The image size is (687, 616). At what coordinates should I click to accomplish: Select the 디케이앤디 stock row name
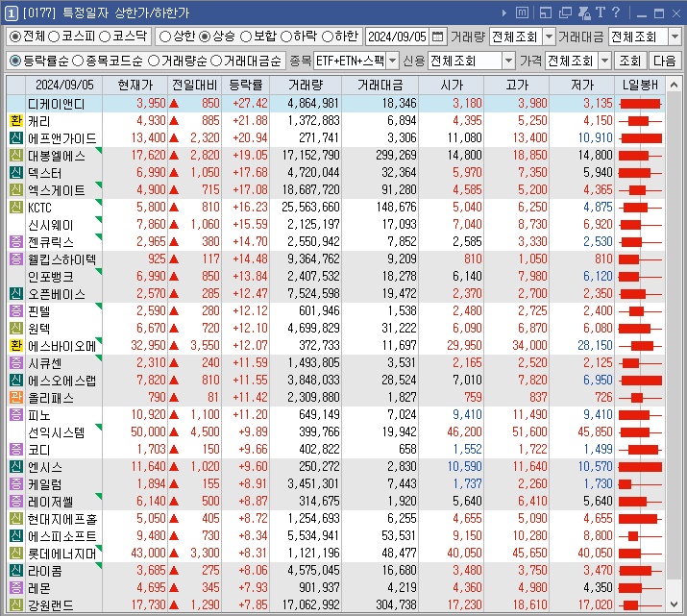pyautogui.click(x=57, y=104)
